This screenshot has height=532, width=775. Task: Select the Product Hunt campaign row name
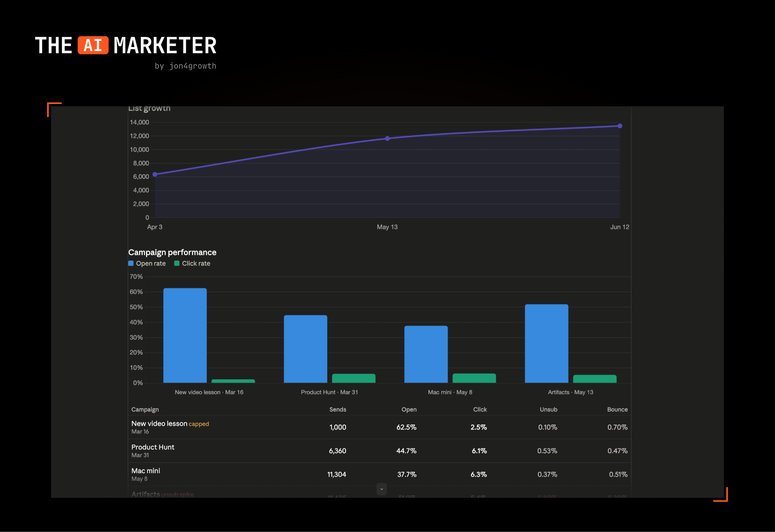(153, 447)
